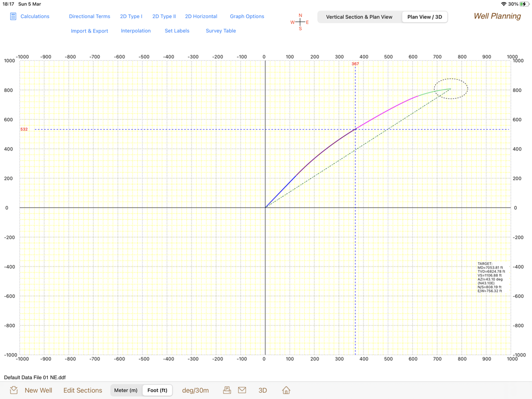The height and width of the screenshot is (399, 532).
Task: Select Meter (m) units
Action: click(126, 390)
